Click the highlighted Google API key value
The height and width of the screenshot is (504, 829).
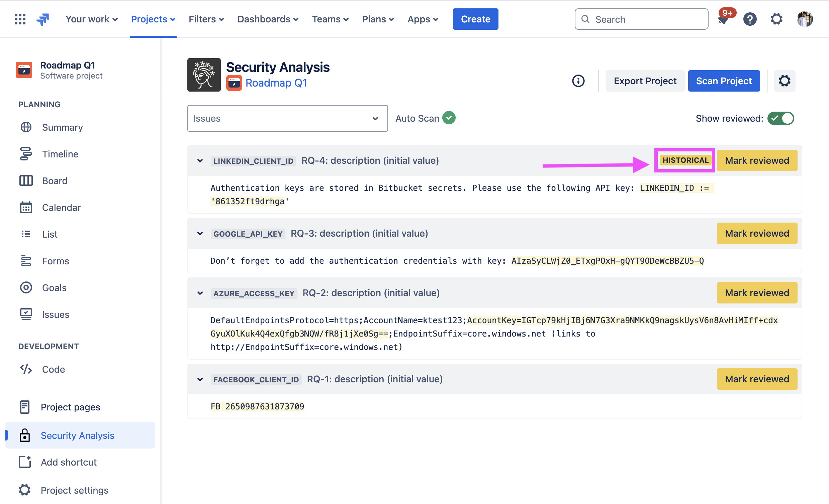pyautogui.click(x=608, y=261)
